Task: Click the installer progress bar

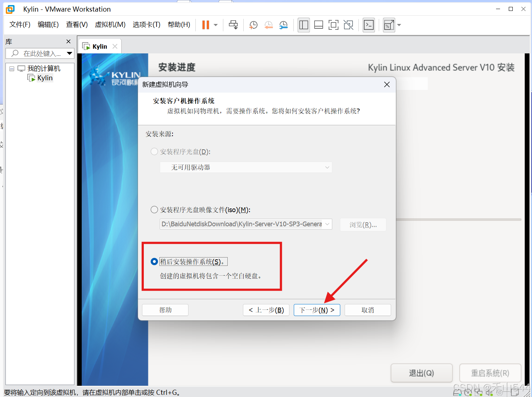Action: tap(459, 219)
